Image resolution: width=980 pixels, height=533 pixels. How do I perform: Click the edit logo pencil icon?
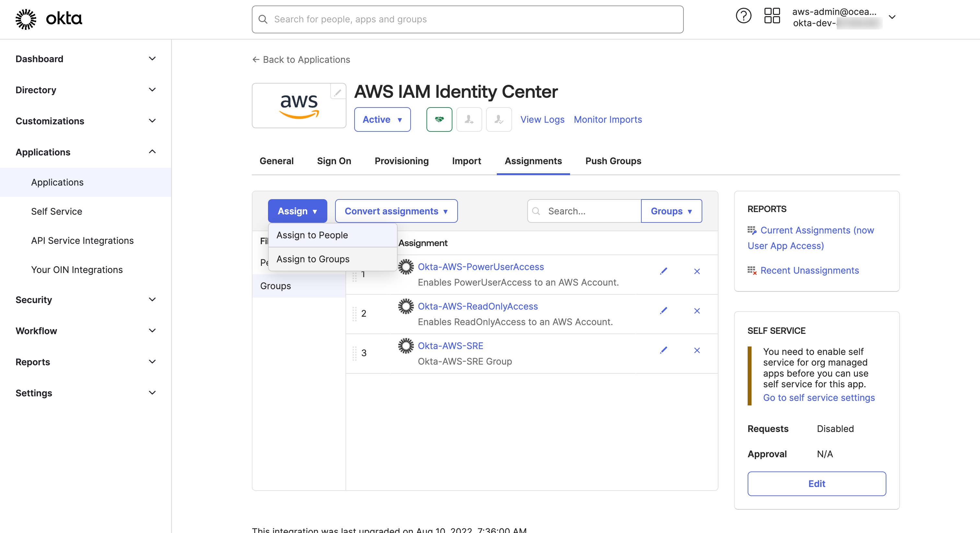click(x=337, y=92)
